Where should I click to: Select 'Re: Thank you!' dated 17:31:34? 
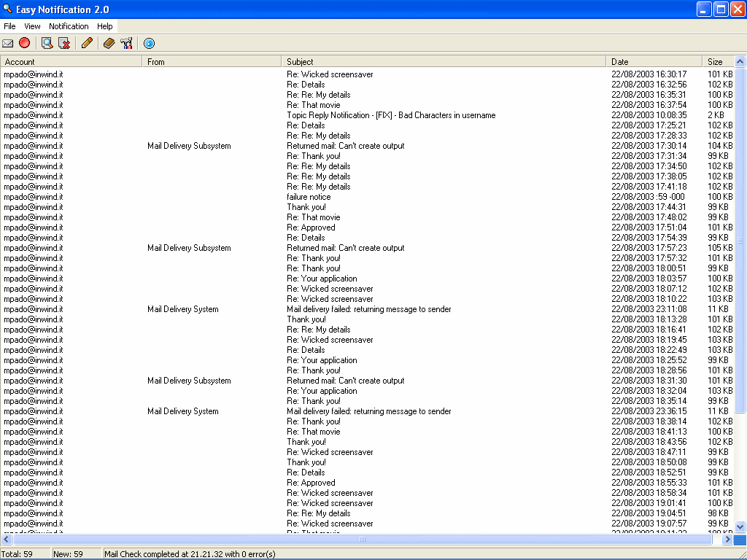pyautogui.click(x=368, y=156)
